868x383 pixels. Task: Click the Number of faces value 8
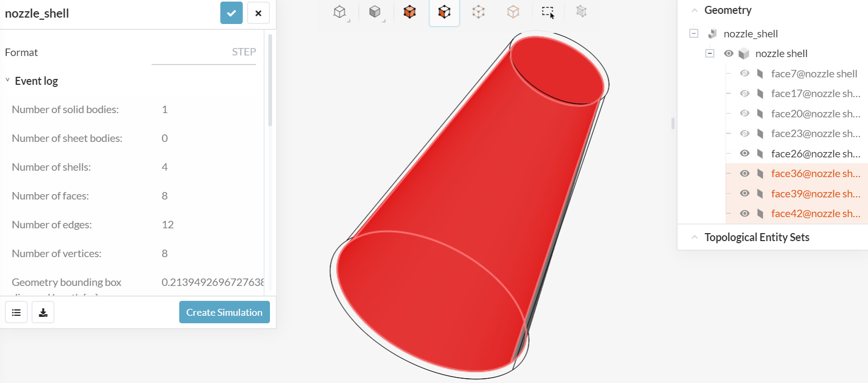tap(165, 196)
